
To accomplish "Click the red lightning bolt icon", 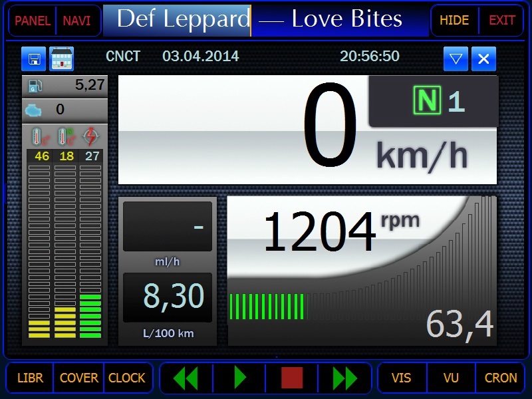I will tap(90, 137).
